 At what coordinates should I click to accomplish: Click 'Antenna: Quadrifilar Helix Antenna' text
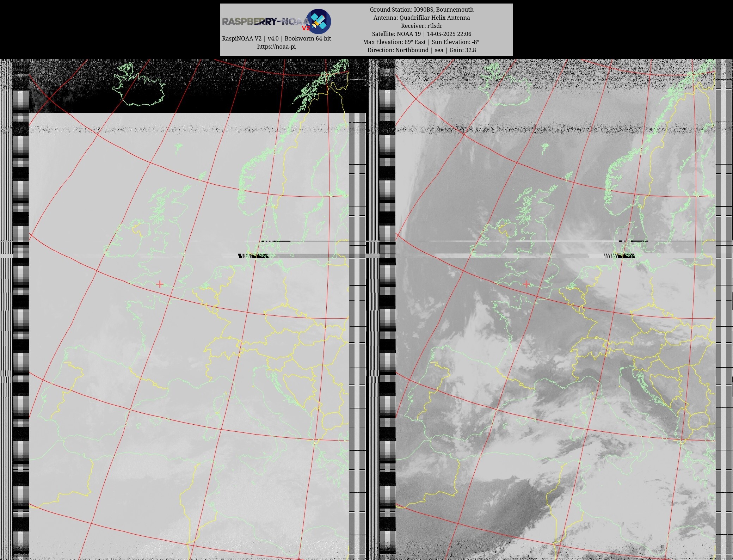click(421, 18)
